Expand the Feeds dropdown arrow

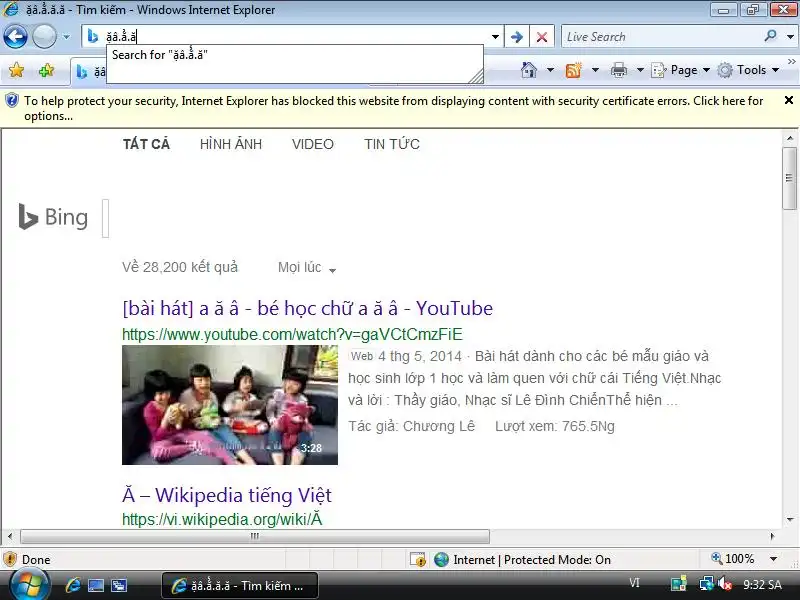point(595,70)
